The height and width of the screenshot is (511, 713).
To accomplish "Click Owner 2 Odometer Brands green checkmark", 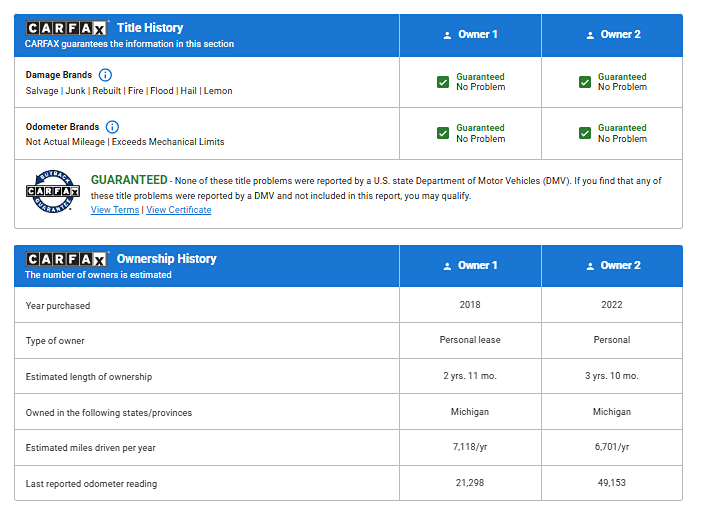I will coord(585,133).
